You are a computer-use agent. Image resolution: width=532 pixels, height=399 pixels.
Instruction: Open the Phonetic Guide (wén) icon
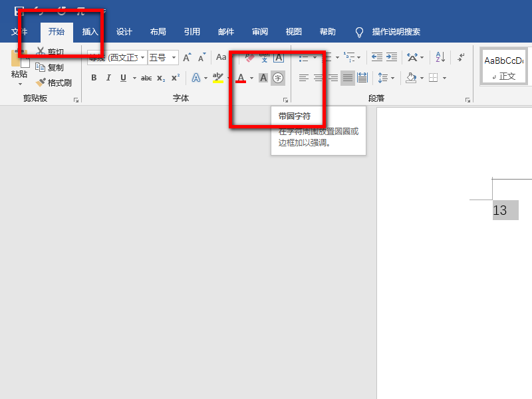(264, 57)
